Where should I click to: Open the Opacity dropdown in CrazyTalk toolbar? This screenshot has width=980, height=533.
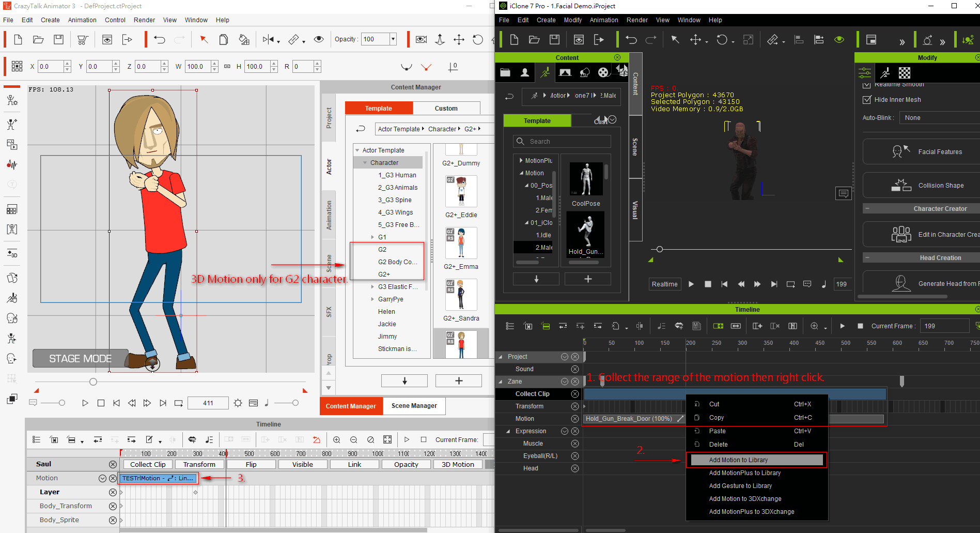coord(393,39)
